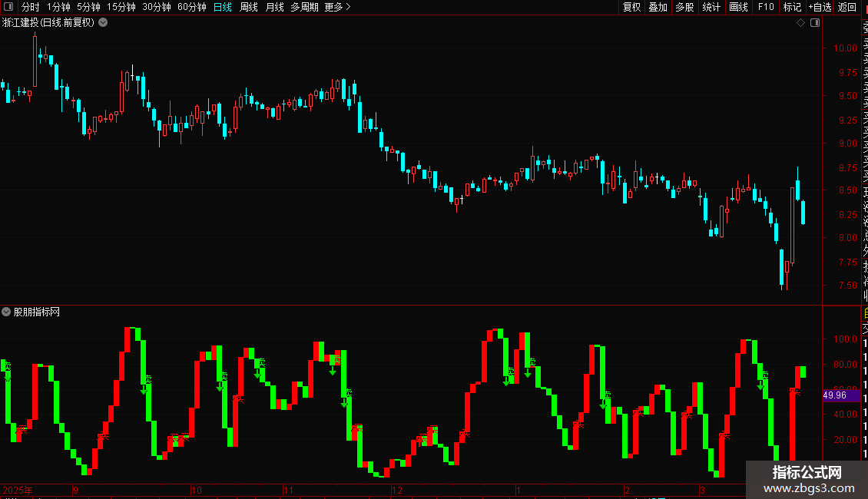Click the 股朋指标网 indicator name
868x499 pixels.
[37, 312]
